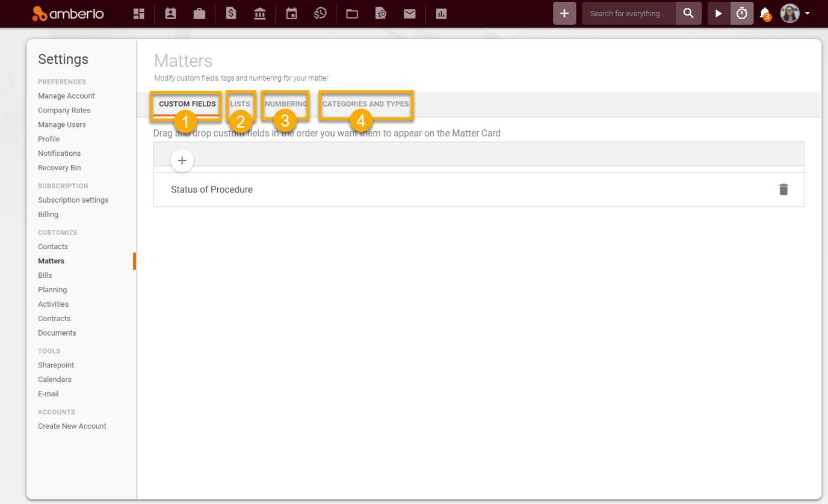The width and height of the screenshot is (828, 504).
Task: Delete the Status of Procedure field
Action: point(783,189)
